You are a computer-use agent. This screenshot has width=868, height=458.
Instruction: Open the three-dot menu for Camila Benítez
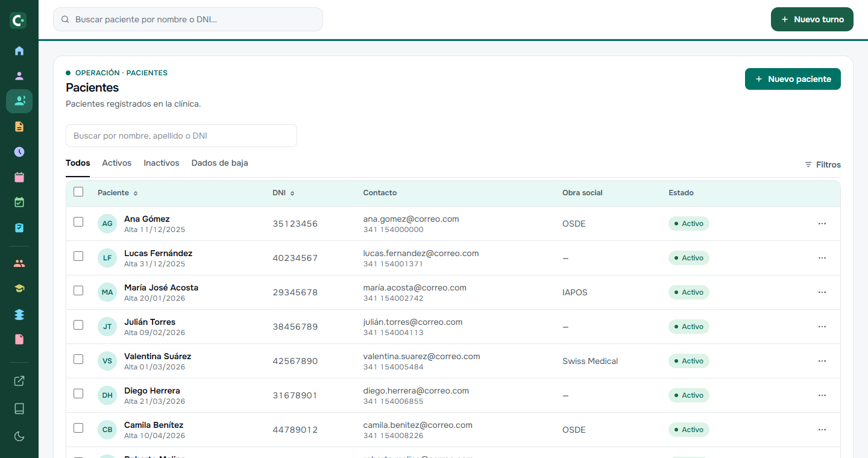click(822, 430)
